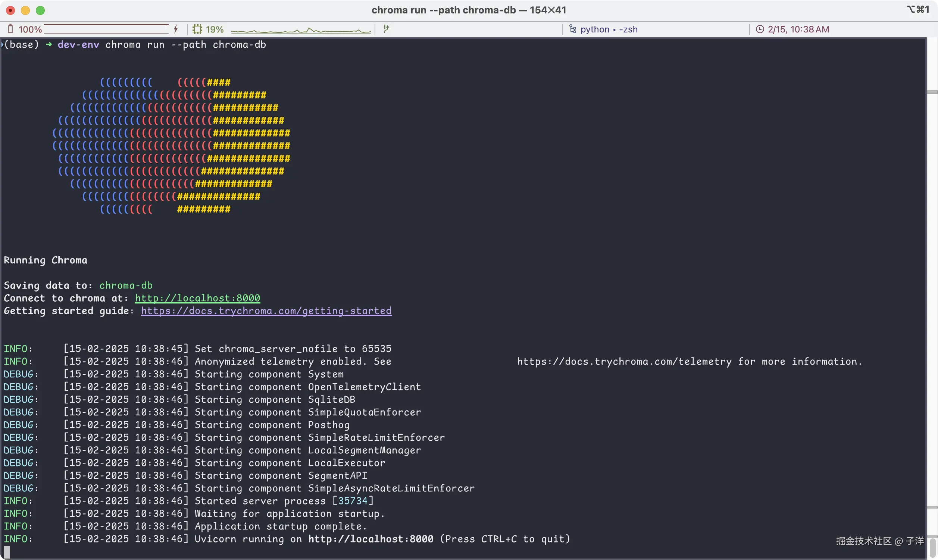Click the battery icon in status bar
The height and width of the screenshot is (560, 938).
[x=10, y=29]
